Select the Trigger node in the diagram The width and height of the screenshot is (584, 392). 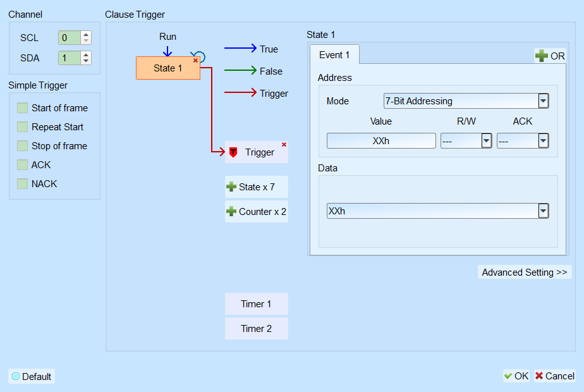click(256, 152)
